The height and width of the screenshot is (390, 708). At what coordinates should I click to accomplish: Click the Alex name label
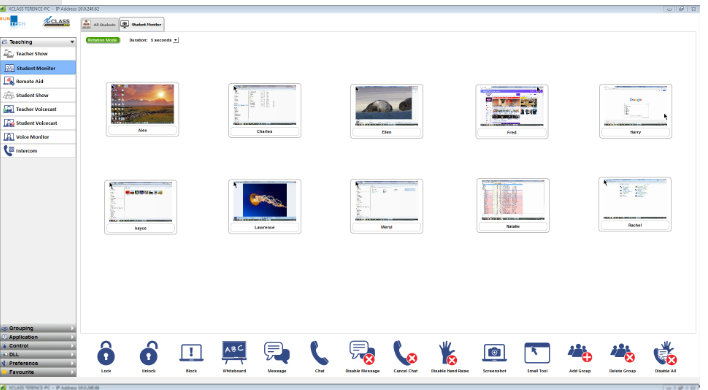[x=142, y=130]
